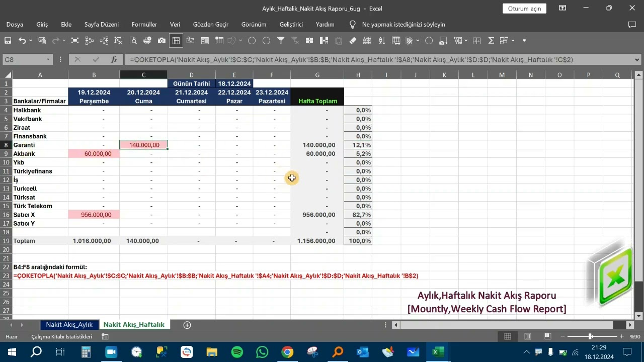This screenshot has width=644, height=362.
Task: Click the AutoSum sigma icon
Action: click(491, 41)
